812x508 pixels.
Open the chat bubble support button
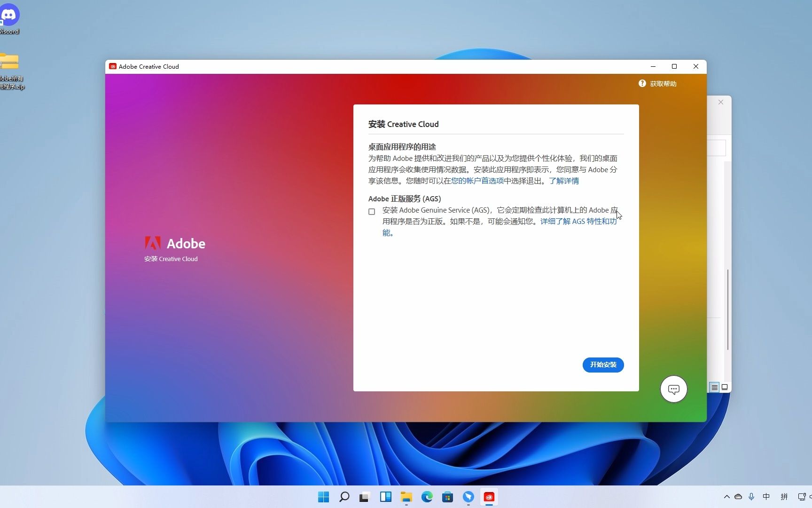(673, 389)
